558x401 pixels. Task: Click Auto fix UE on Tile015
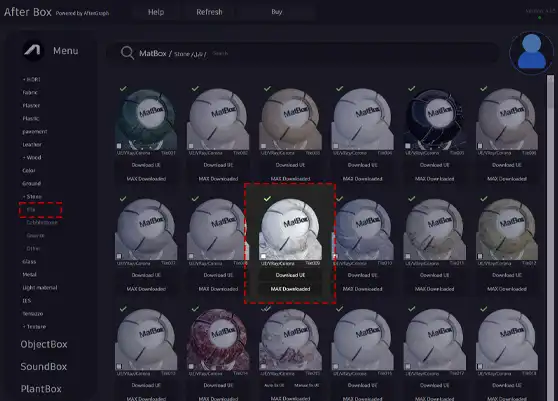274,385
